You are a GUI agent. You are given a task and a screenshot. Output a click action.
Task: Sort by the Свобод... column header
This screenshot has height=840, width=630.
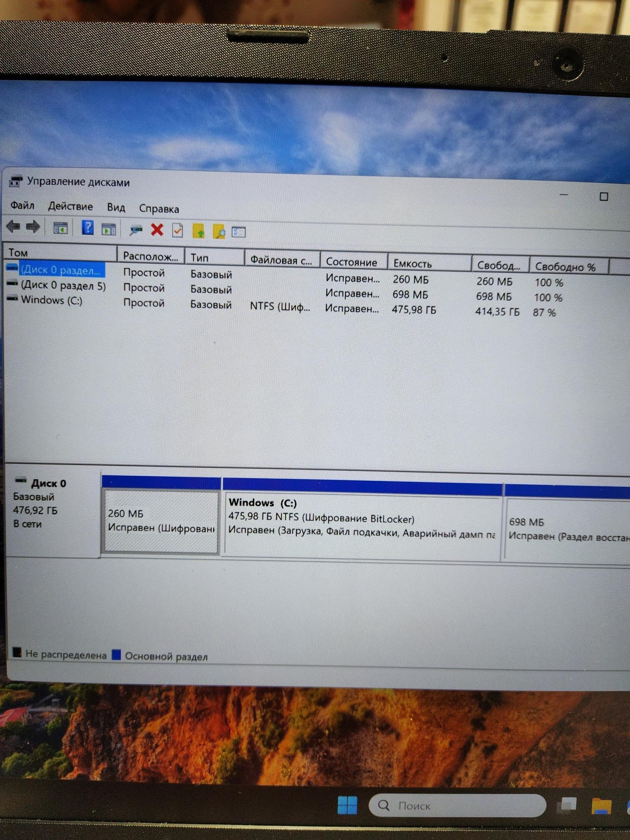500,265
